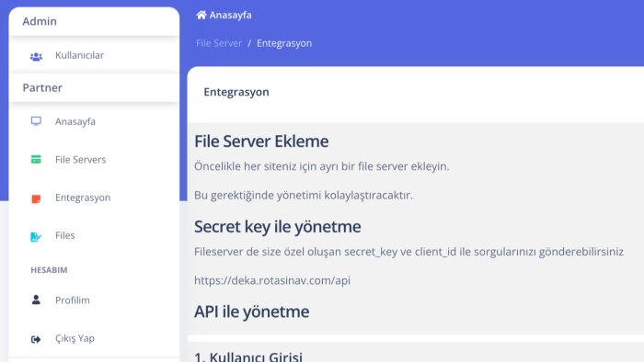Click the Admin section header

click(40, 21)
